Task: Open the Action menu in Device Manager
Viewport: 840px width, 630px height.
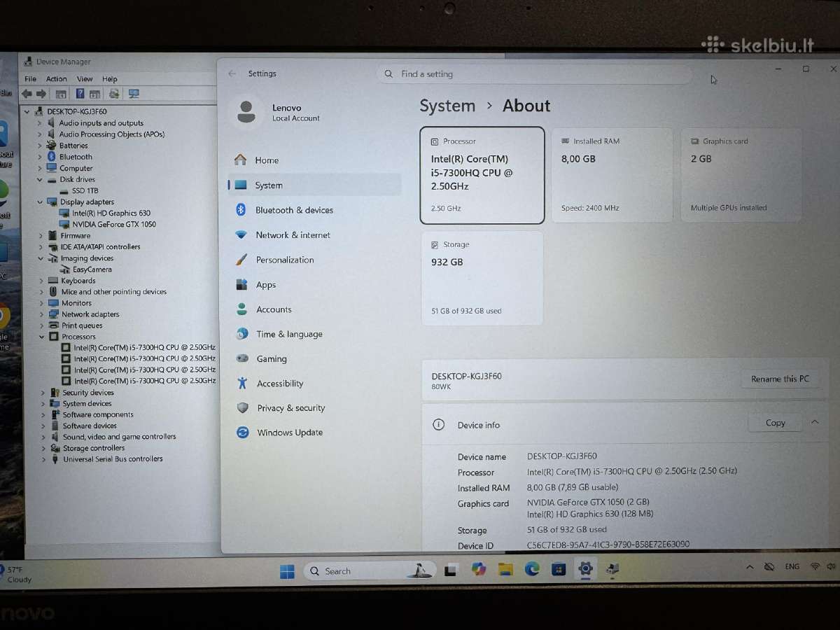Action: tap(56, 79)
